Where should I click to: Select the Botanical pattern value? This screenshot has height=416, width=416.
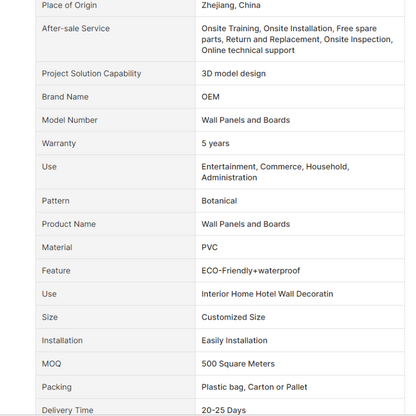tap(219, 201)
